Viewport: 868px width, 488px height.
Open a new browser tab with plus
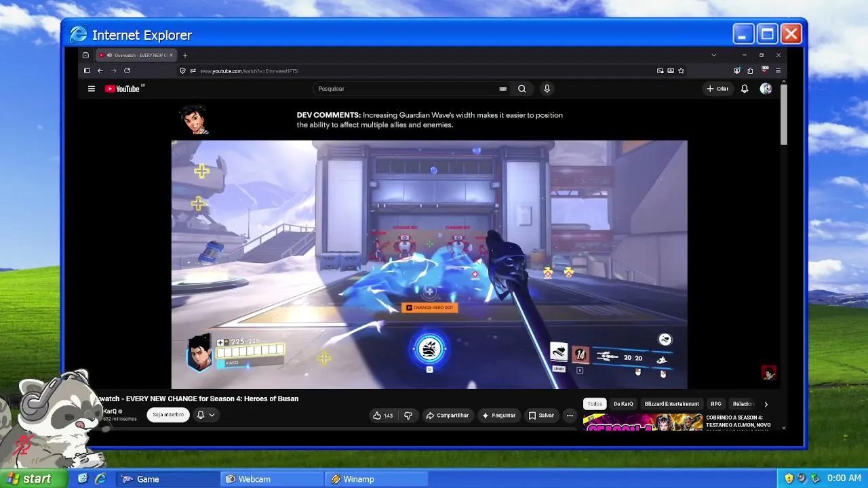pos(185,56)
